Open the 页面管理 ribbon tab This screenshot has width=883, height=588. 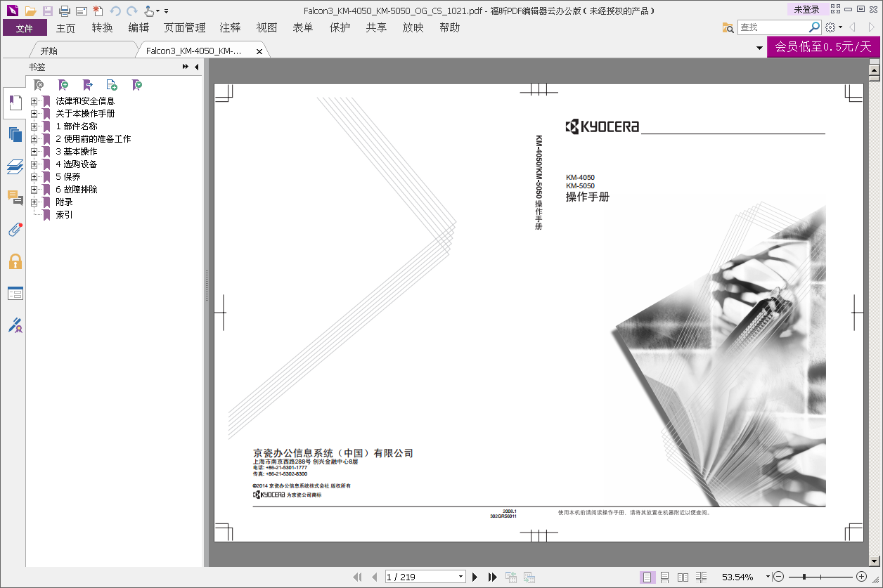(184, 27)
